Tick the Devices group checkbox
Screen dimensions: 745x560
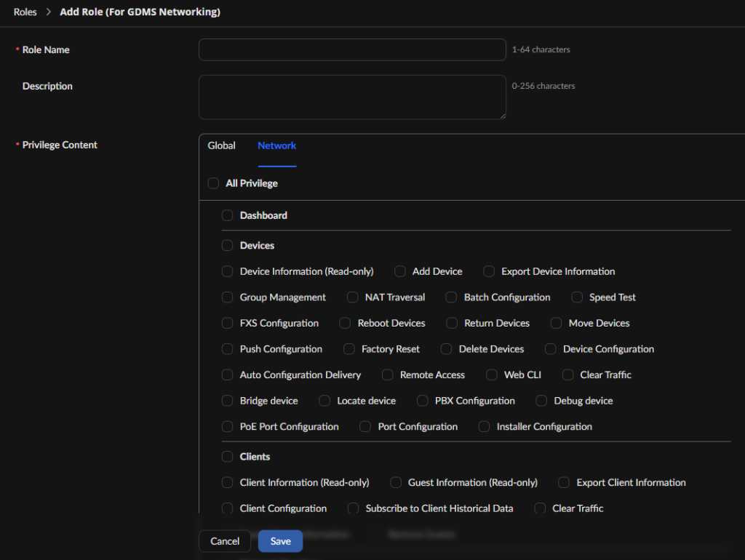coord(228,246)
